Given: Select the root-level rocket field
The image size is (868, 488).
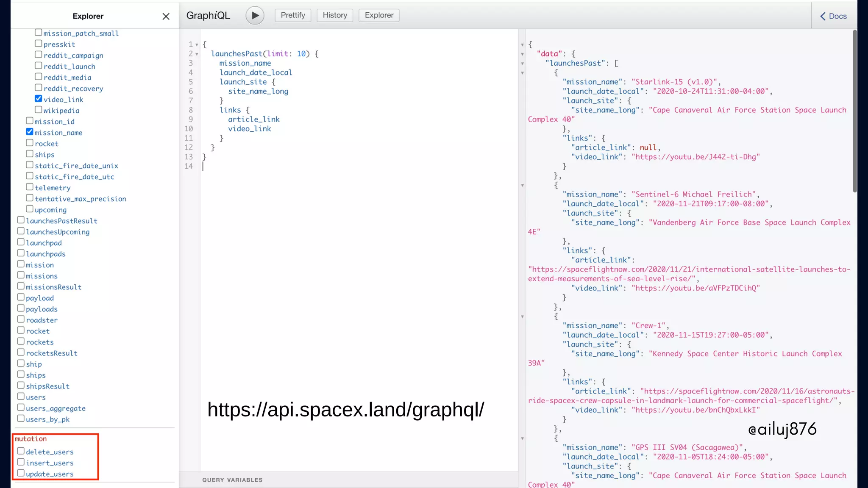Looking at the screenshot, I should pos(21,330).
